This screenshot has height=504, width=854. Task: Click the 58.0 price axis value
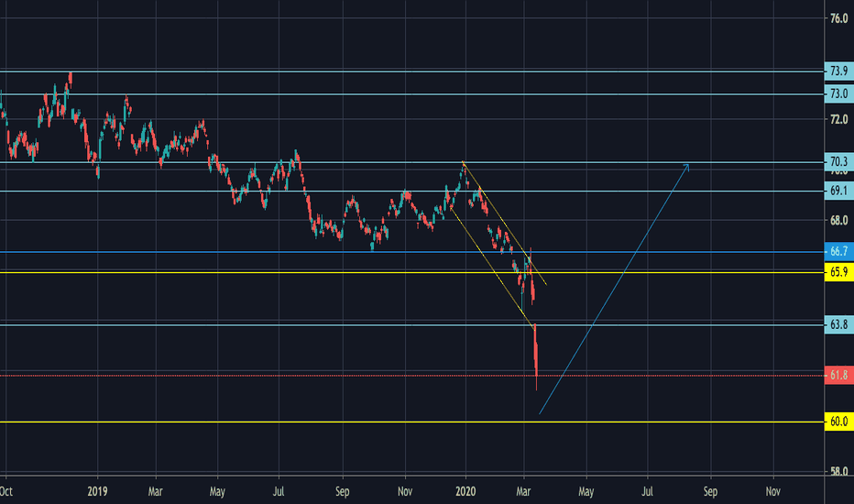pos(838,472)
